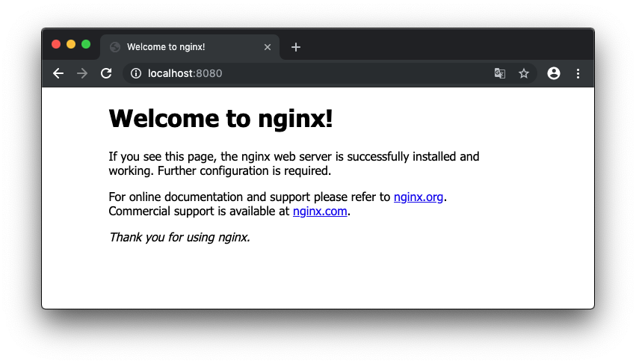Click "Thank you for using nginx." text
636x364 pixels.
[179, 237]
